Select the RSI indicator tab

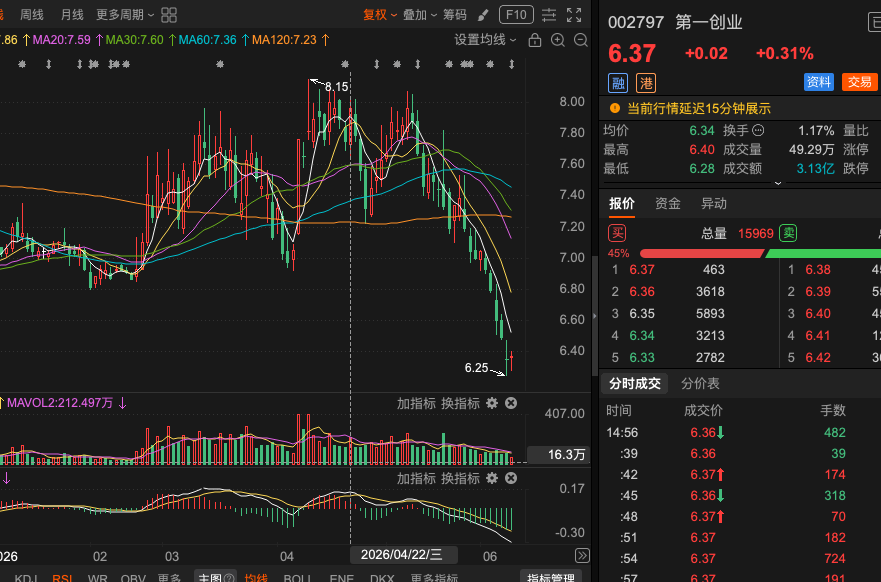[63, 578]
